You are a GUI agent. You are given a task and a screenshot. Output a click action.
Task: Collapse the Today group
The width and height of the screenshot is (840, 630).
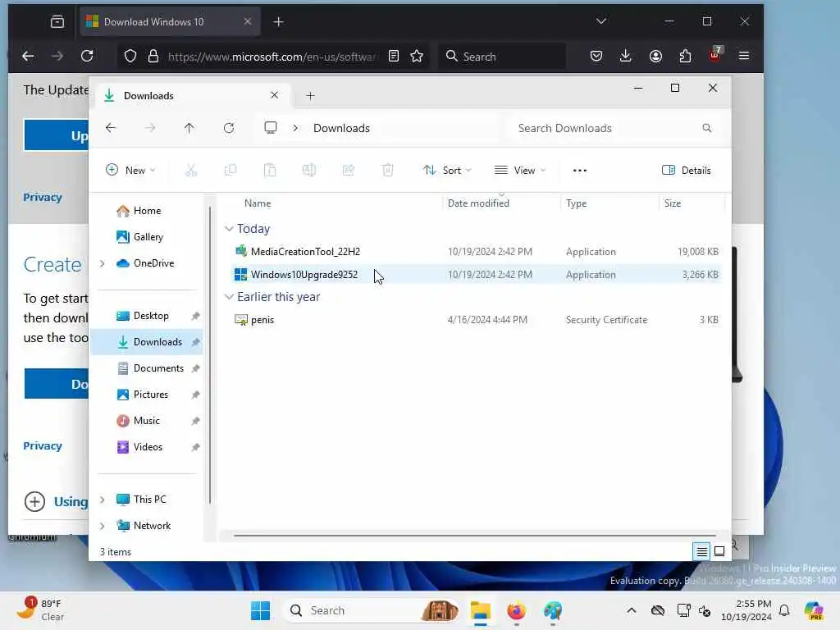coord(229,229)
